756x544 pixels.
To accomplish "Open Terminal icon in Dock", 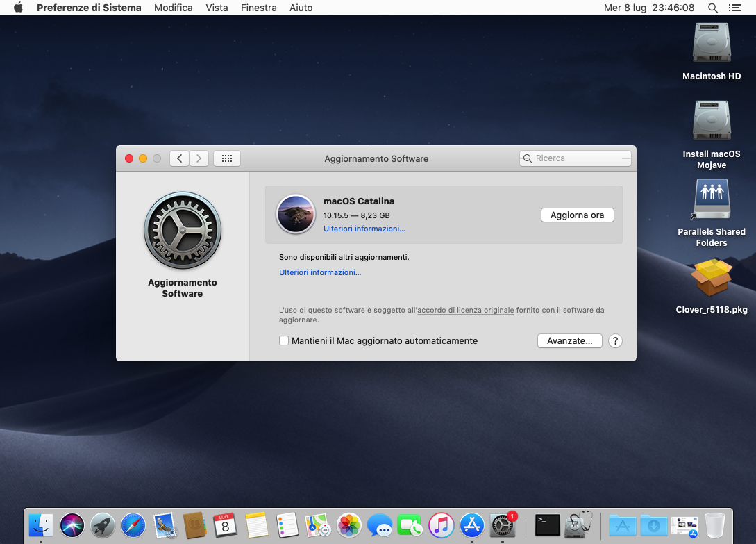I will click(x=548, y=526).
